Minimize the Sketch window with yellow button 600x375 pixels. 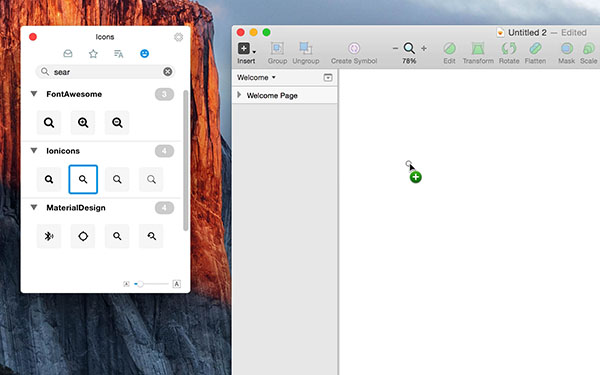(253, 33)
